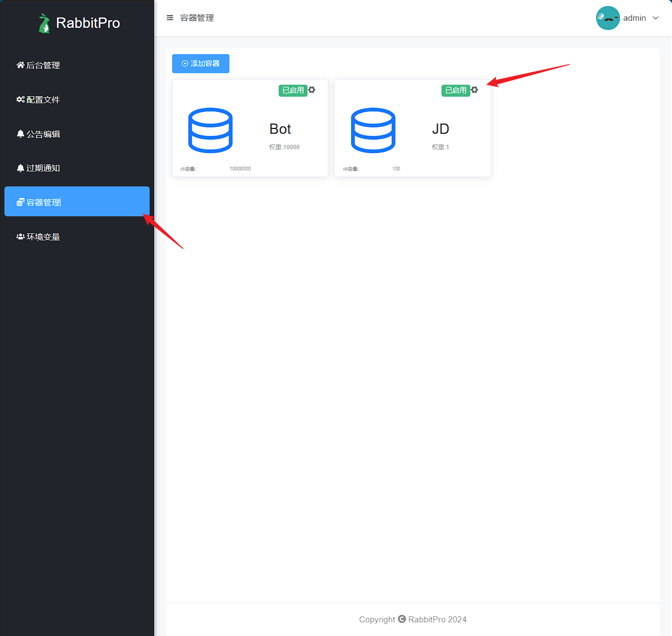The image size is (672, 636).
Task: Click the Bot container database icon
Action: pyautogui.click(x=210, y=130)
